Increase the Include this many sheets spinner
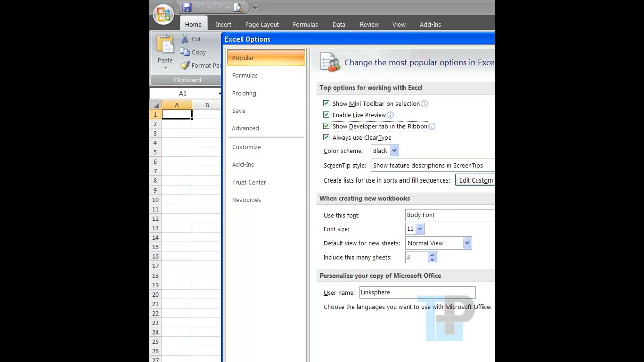Viewport: 644px width, 362px height. (432, 255)
